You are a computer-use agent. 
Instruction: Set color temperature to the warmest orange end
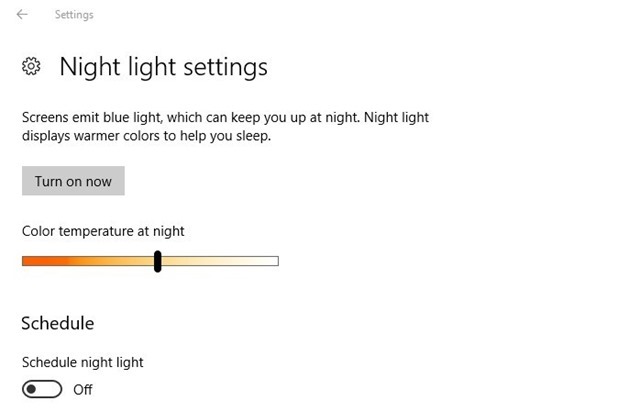pyautogui.click(x=25, y=261)
